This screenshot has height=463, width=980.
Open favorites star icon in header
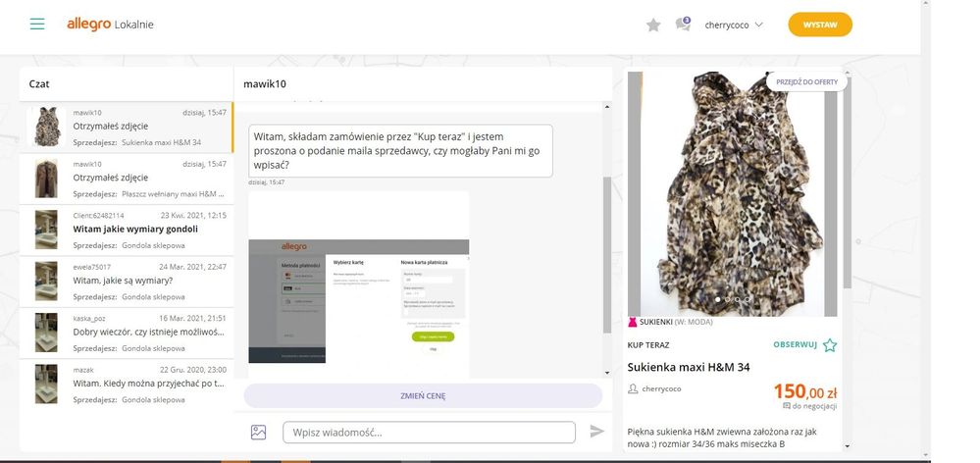point(653,25)
